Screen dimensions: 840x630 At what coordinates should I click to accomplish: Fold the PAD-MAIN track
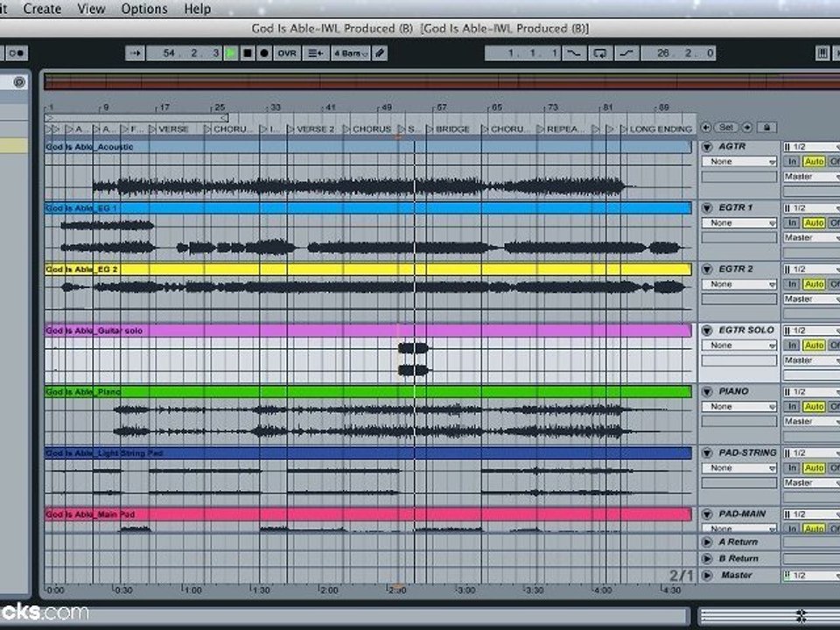[707, 514]
